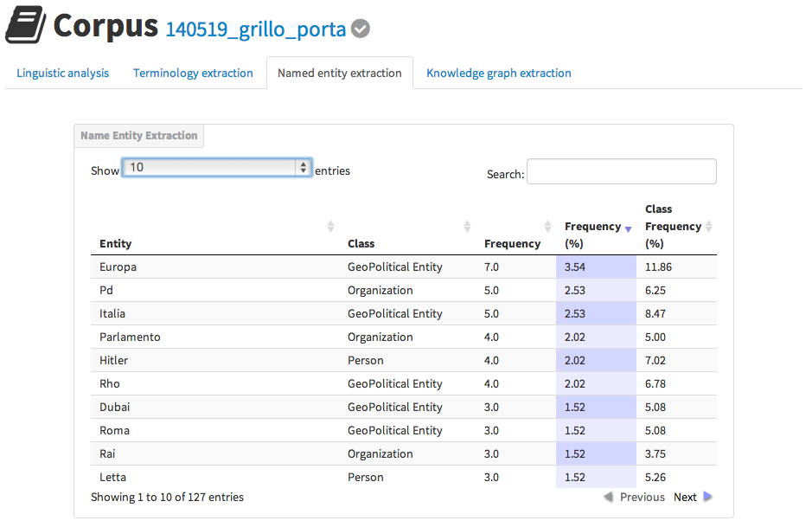The width and height of the screenshot is (812, 527).
Task: Open the Linguistic analysis tab
Action: (62, 73)
